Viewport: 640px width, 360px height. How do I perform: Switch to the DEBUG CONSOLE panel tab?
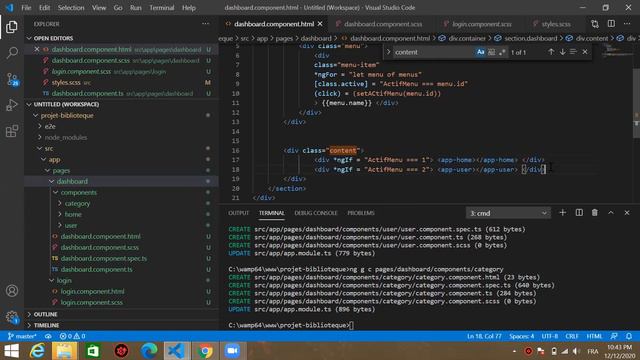click(316, 213)
